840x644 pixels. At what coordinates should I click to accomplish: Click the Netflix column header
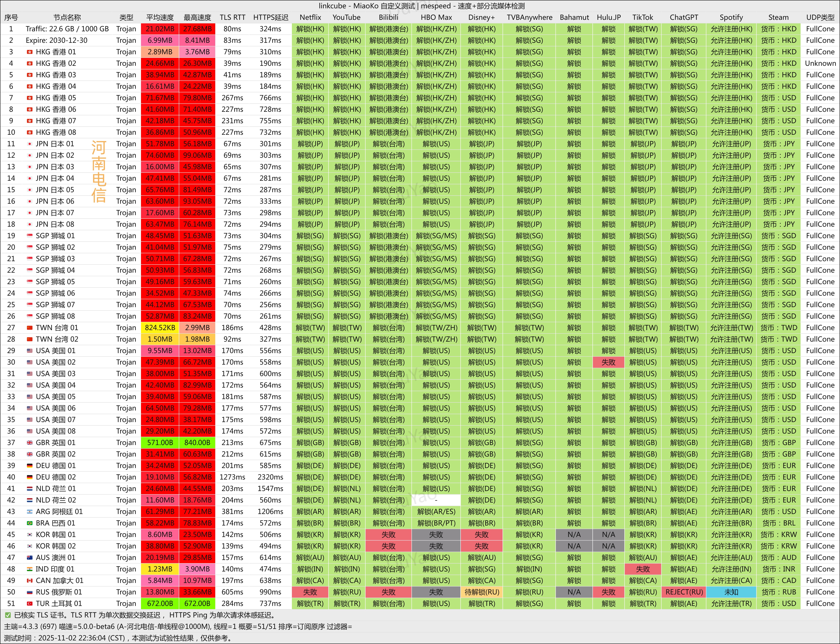(310, 17)
